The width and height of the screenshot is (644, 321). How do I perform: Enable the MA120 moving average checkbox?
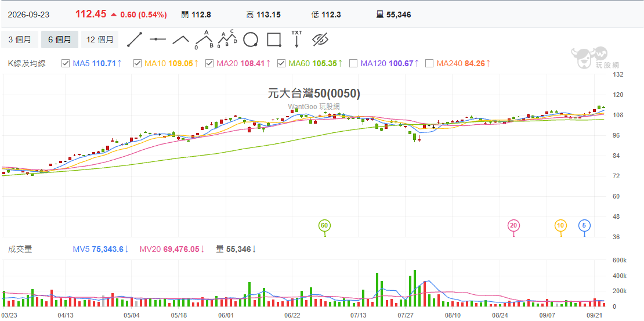pos(353,63)
